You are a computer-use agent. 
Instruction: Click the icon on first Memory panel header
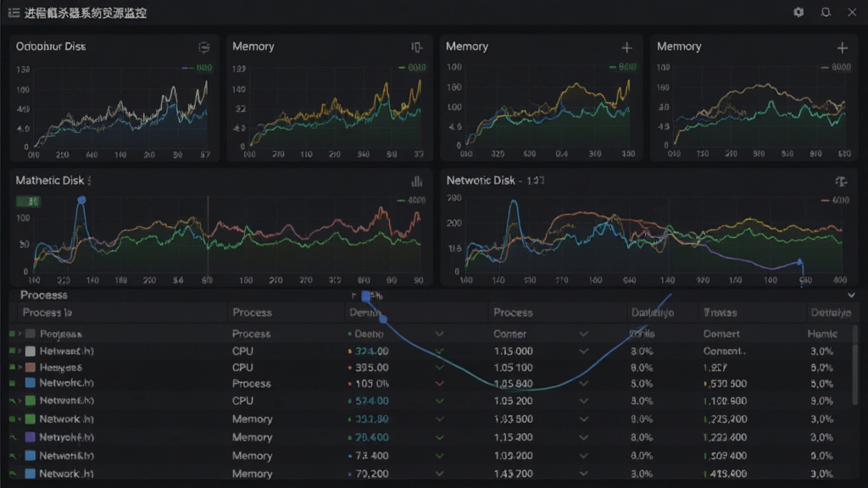click(x=416, y=47)
